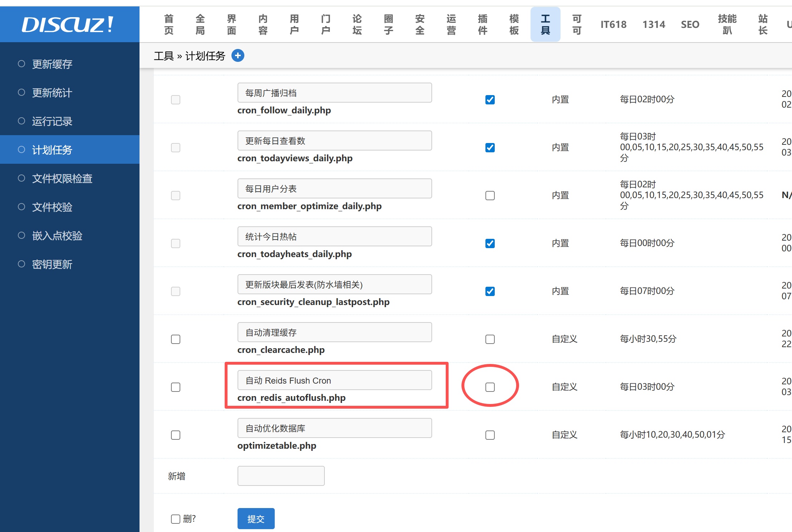
Task: Open 嵌入点校验 in sidebar
Action: pos(70,236)
